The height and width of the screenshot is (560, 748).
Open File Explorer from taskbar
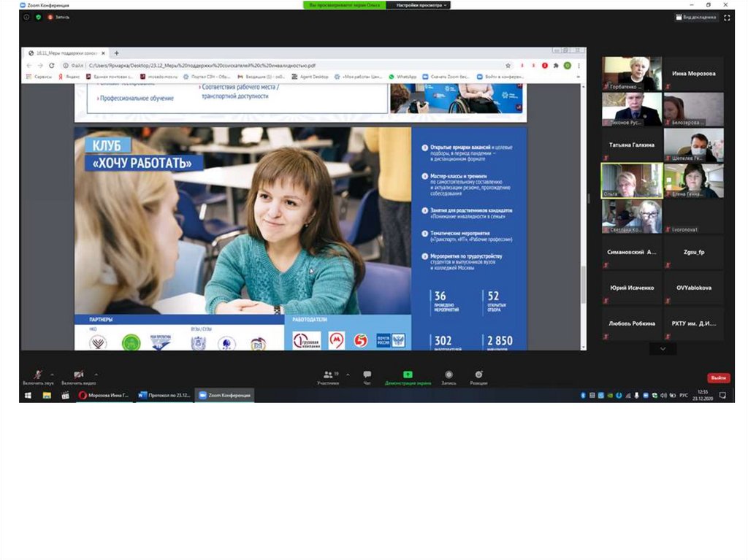click(x=47, y=395)
